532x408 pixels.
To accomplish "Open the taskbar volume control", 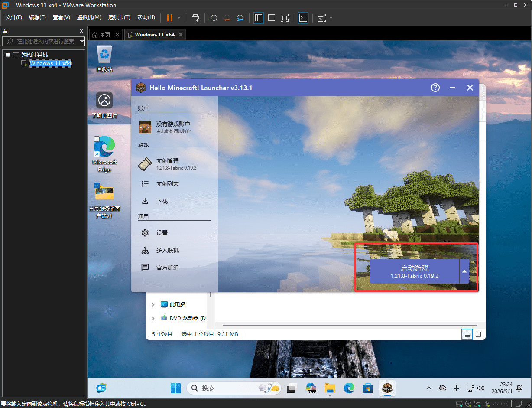I will (482, 388).
